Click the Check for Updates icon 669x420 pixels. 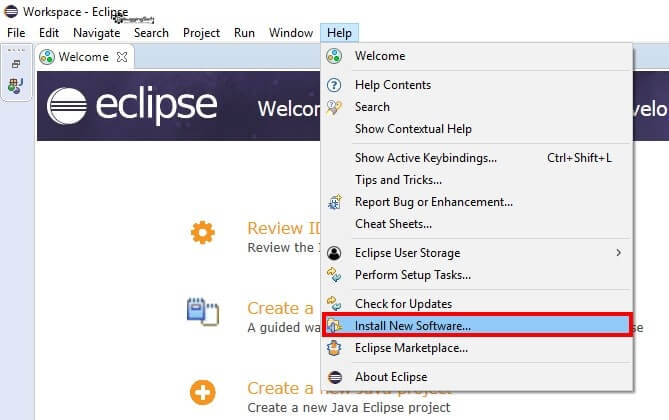(x=334, y=303)
